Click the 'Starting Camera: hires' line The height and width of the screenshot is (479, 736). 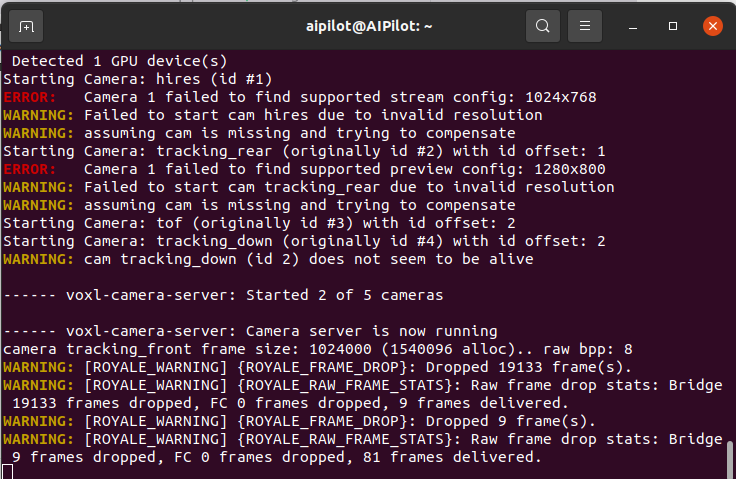tap(137, 79)
